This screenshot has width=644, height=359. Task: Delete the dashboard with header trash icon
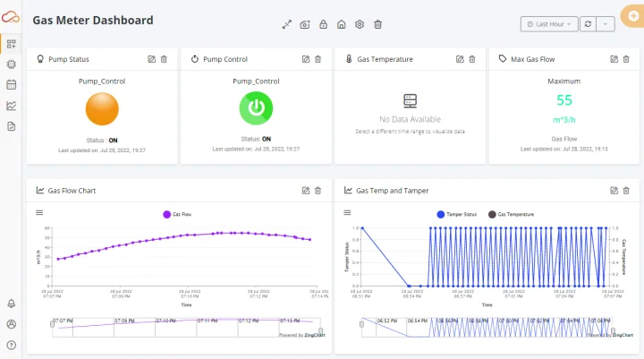[x=377, y=24]
